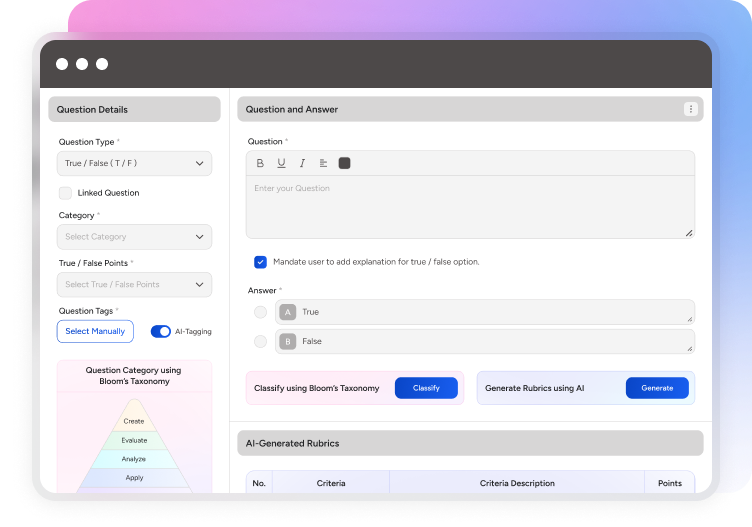Click into the Enter your Question text area
752x527 pixels.
[x=470, y=208]
